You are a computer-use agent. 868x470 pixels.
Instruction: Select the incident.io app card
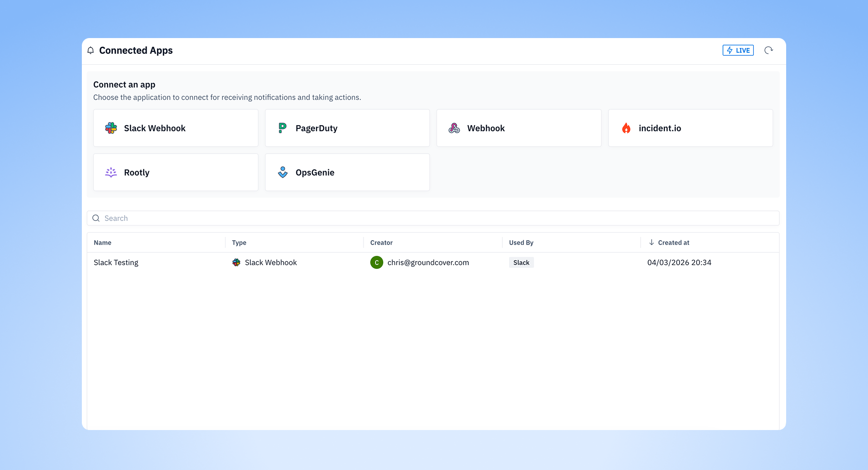690,128
